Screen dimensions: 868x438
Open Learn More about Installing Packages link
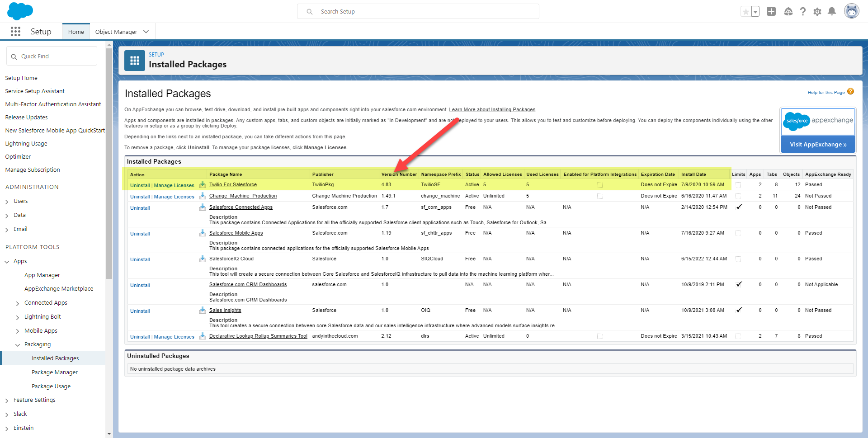click(492, 109)
